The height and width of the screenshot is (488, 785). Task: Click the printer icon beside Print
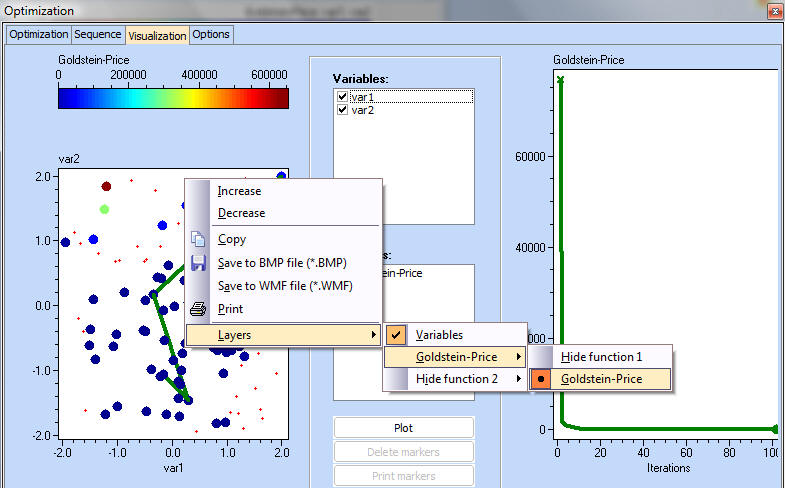coord(198,309)
